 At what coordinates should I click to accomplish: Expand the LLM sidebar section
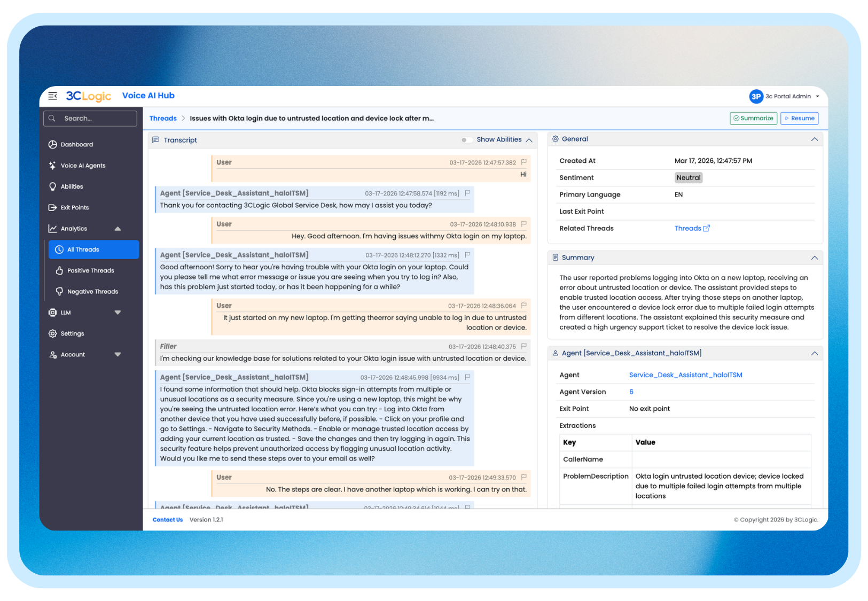(x=118, y=313)
